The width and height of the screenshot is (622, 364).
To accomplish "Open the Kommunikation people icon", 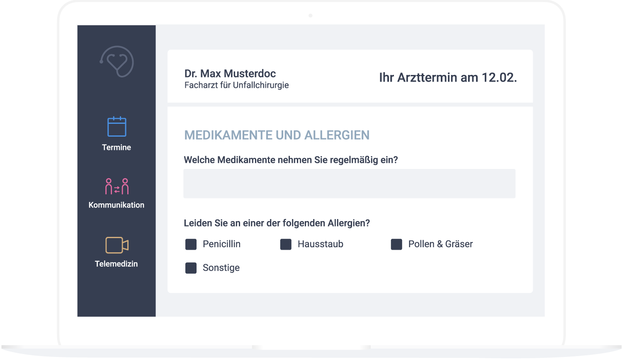I will 117,186.
